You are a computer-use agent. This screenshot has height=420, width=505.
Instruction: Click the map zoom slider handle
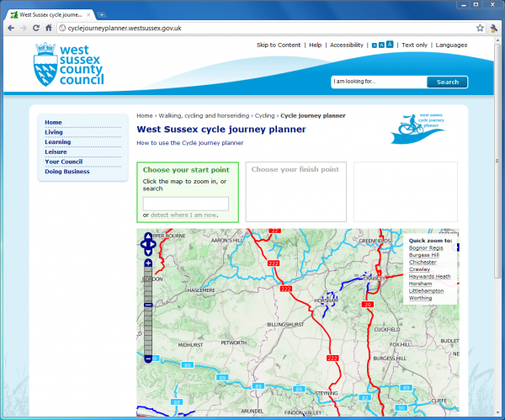148,305
